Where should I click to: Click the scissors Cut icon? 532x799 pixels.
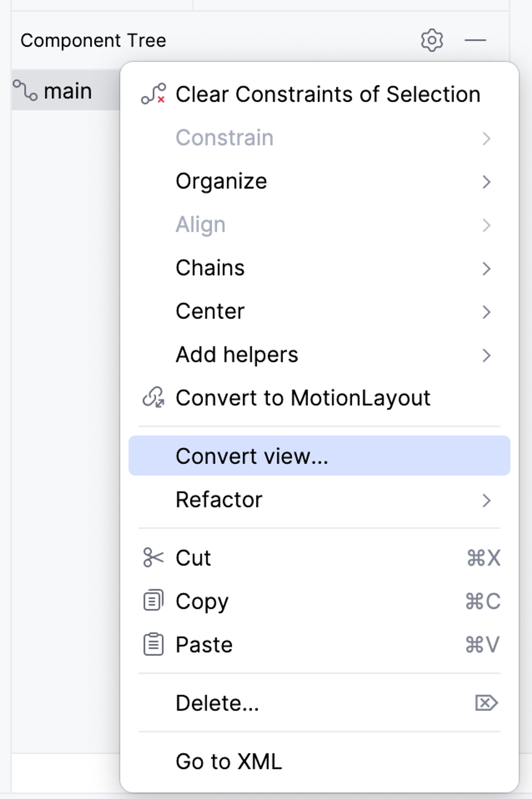pyautogui.click(x=153, y=557)
